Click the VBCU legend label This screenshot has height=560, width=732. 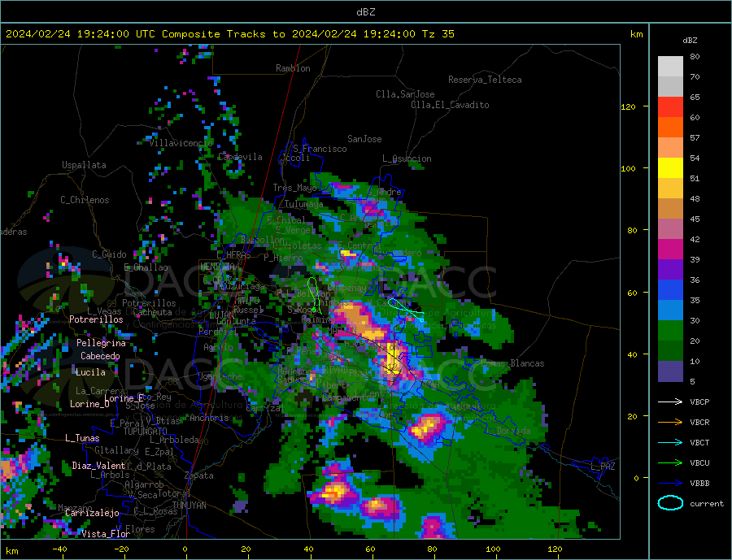coord(699,463)
